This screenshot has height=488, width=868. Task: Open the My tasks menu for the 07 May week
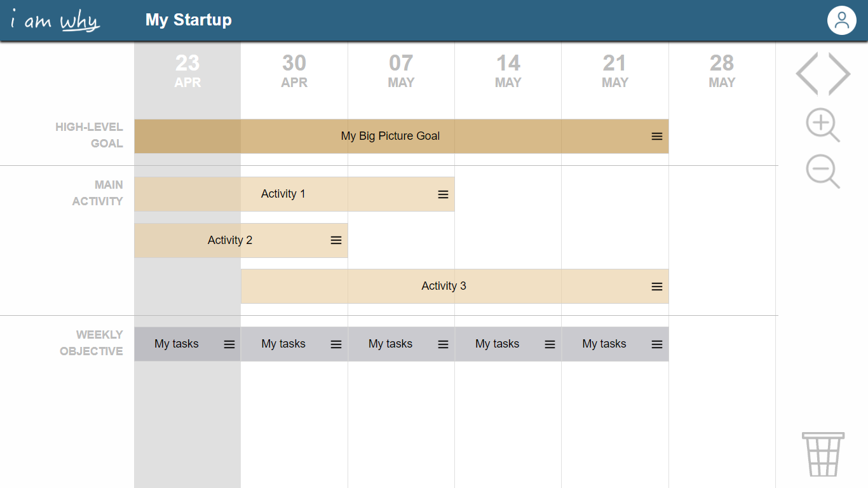point(443,344)
